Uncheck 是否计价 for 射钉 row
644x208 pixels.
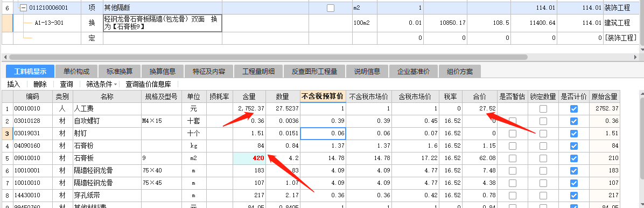pos(574,134)
